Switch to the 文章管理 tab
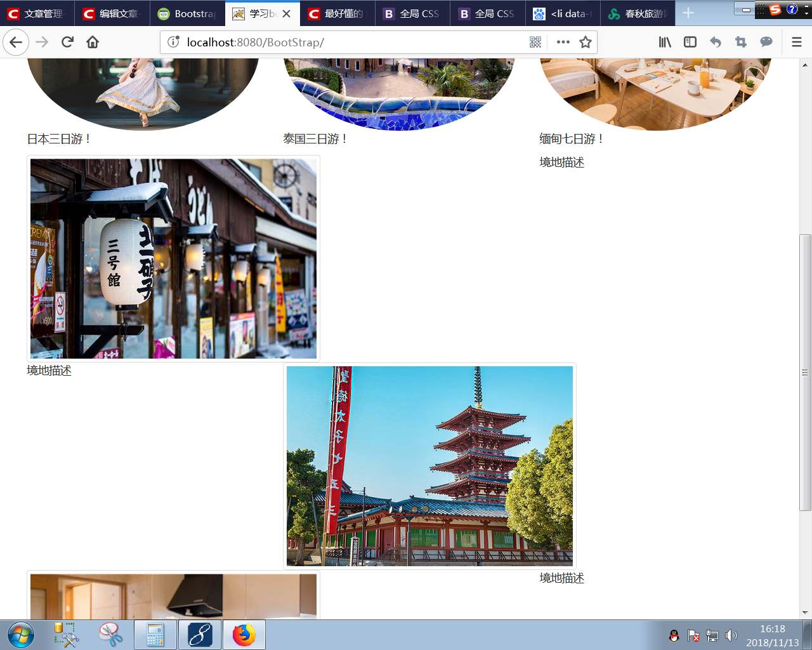Viewport: 812px width, 650px height. coord(37,13)
